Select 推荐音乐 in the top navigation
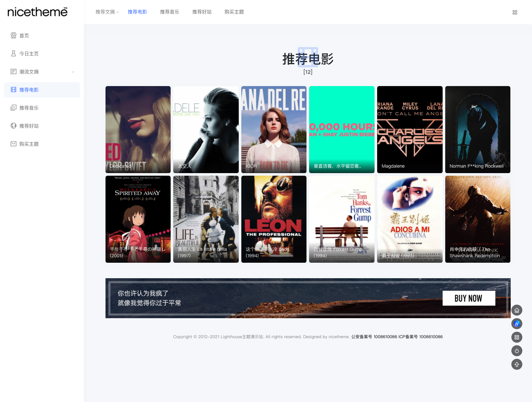Image resolution: width=532 pixels, height=402 pixels. pyautogui.click(x=170, y=12)
